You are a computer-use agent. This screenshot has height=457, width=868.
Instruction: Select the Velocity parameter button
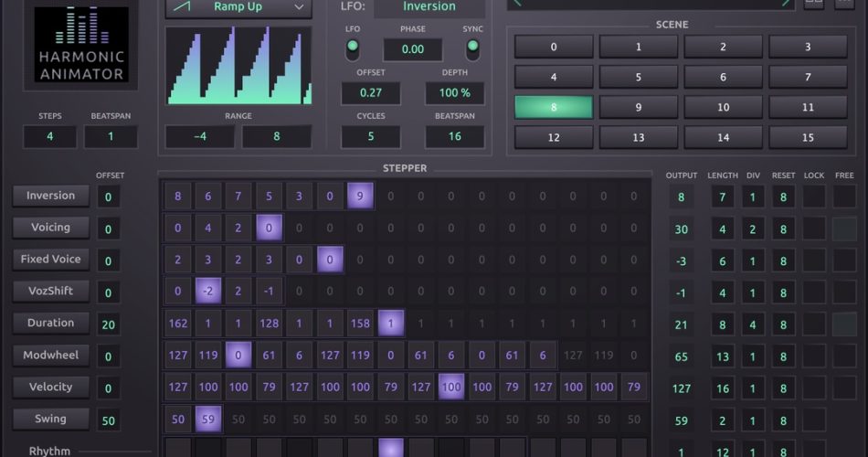click(x=51, y=387)
